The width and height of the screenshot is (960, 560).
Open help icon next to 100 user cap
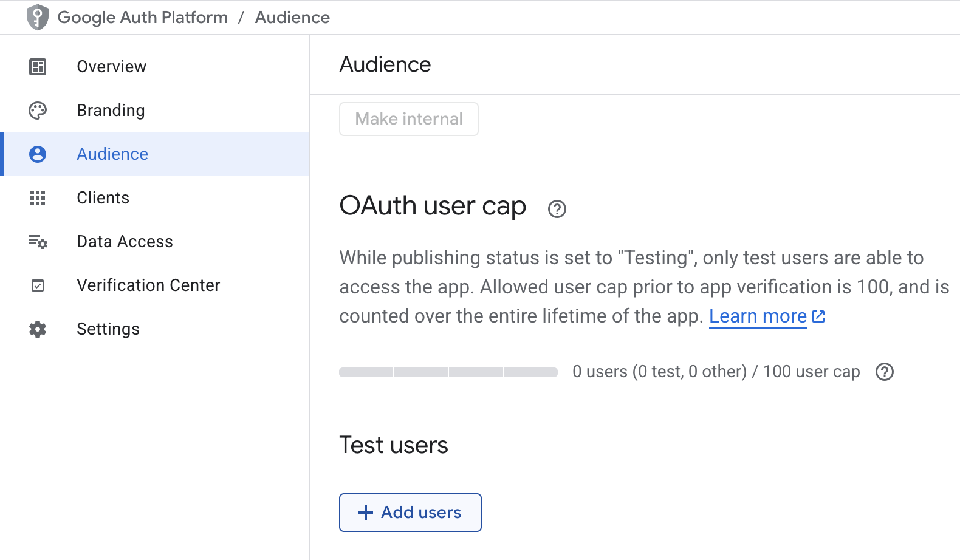tap(885, 372)
